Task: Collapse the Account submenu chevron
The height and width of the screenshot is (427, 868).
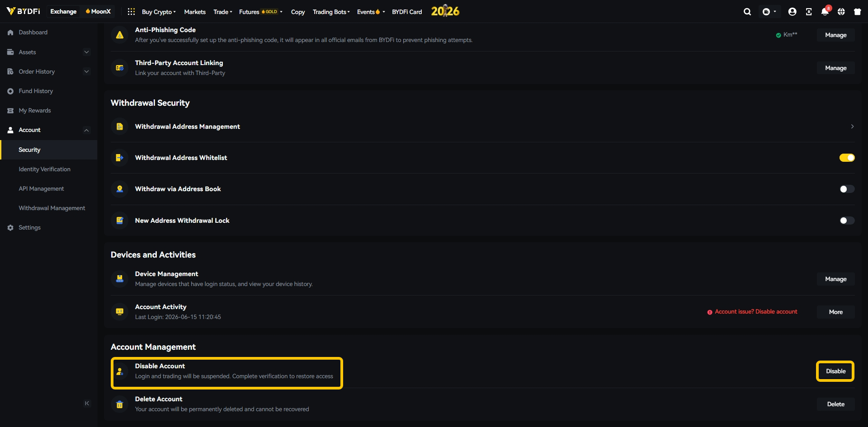Action: click(x=86, y=130)
